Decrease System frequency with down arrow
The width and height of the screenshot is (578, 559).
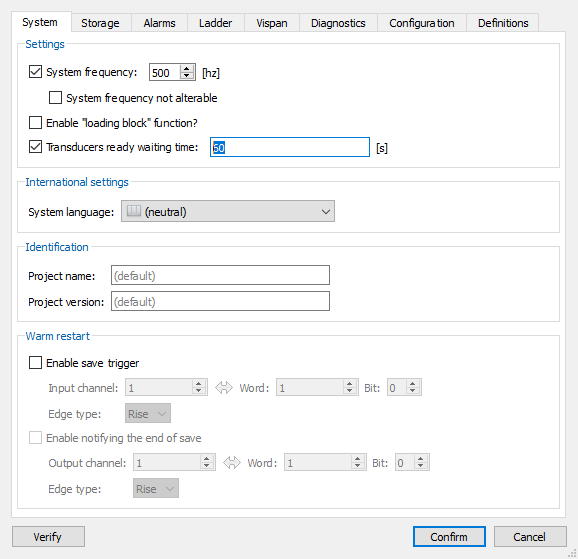(187, 75)
